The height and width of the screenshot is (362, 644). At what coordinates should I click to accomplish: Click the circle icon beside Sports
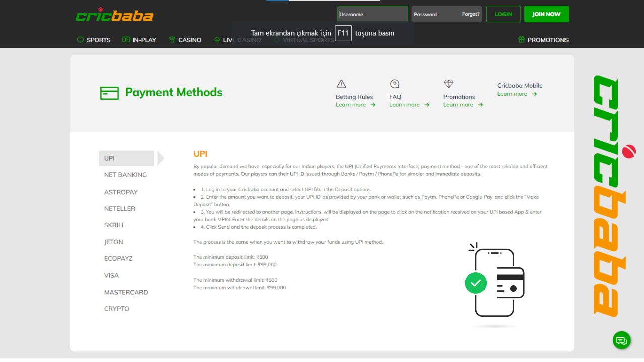click(80, 40)
